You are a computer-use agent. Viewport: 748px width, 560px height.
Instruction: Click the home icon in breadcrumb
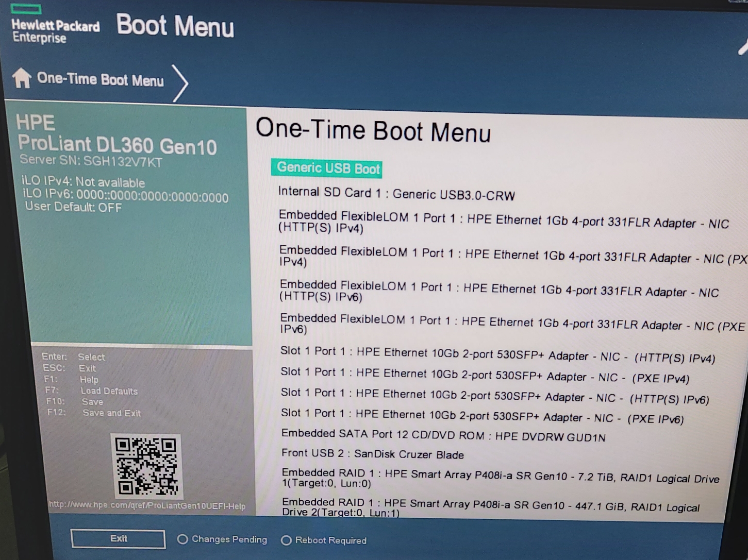(x=22, y=78)
